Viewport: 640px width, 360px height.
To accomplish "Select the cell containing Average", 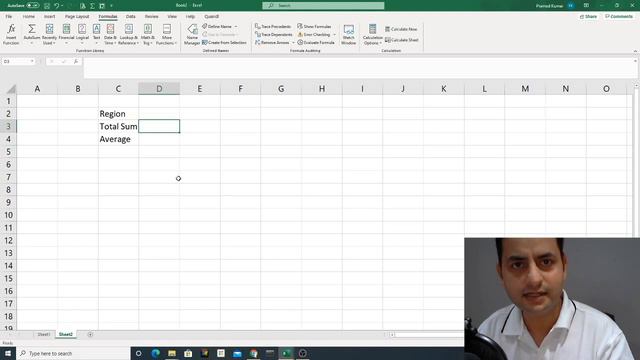I will pos(118,139).
